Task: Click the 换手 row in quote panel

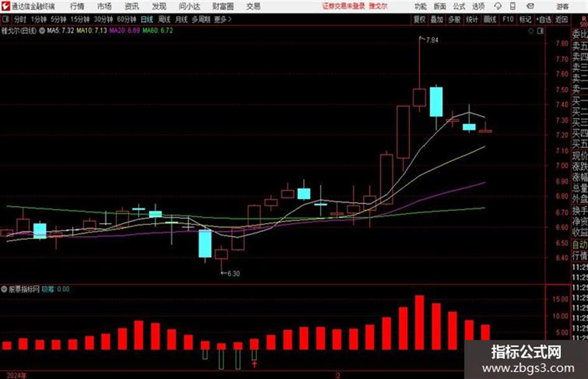Action: [x=580, y=210]
